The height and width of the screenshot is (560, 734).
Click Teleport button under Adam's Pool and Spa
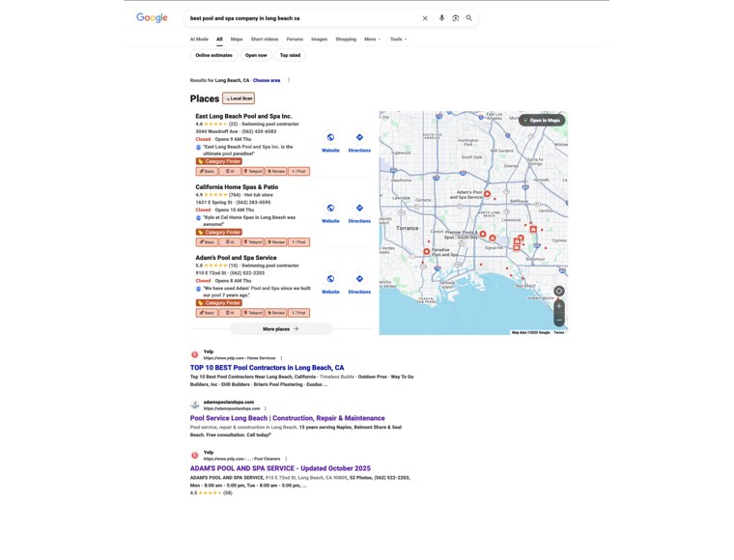click(x=253, y=313)
